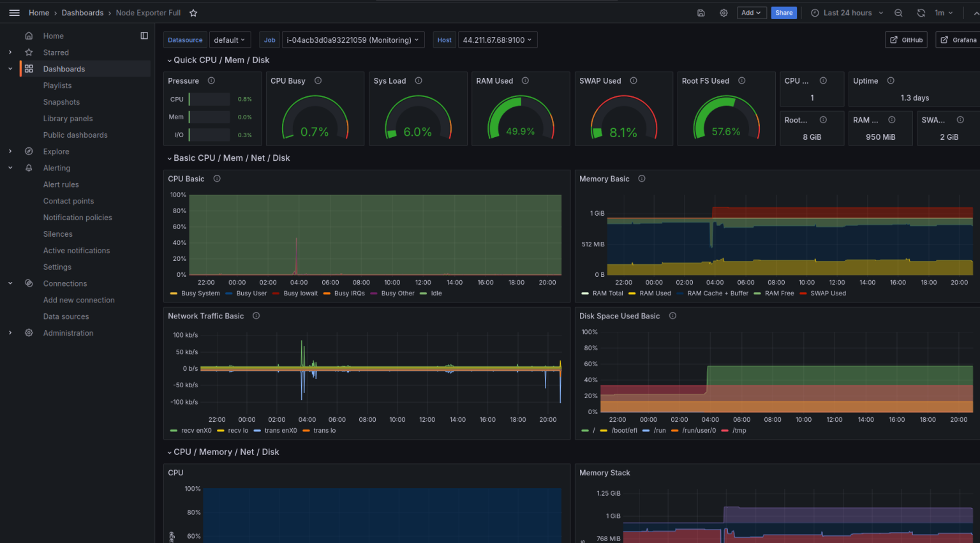The width and height of the screenshot is (980, 543).
Task: Open dashboard settings with the gear icon
Action: click(x=724, y=13)
